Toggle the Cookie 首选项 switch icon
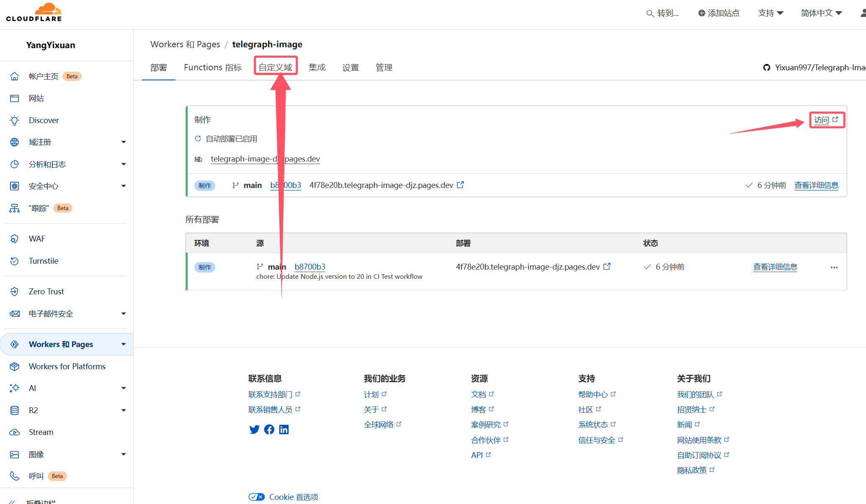The image size is (866, 504). coord(256,497)
